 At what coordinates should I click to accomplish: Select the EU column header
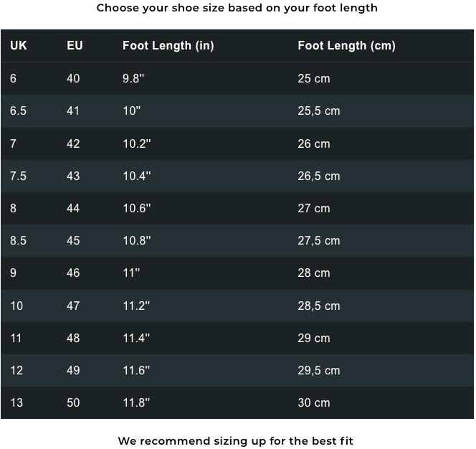(x=75, y=46)
